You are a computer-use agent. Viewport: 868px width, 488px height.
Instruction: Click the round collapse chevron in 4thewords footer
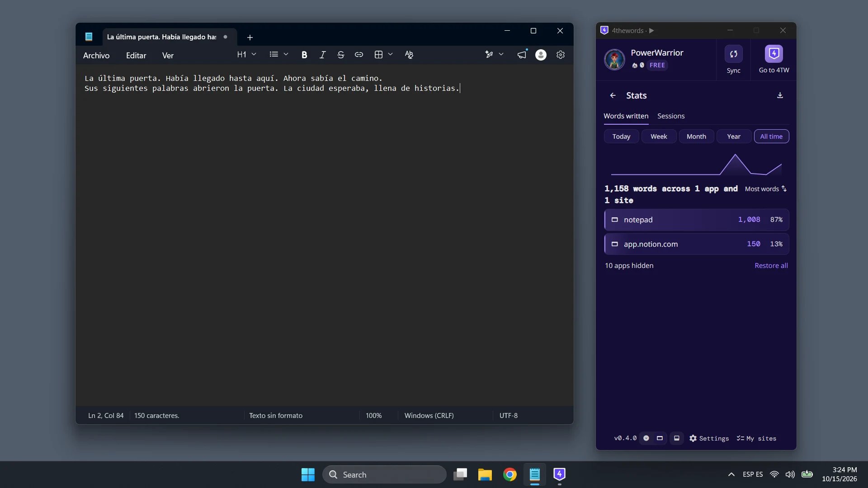tap(646, 438)
